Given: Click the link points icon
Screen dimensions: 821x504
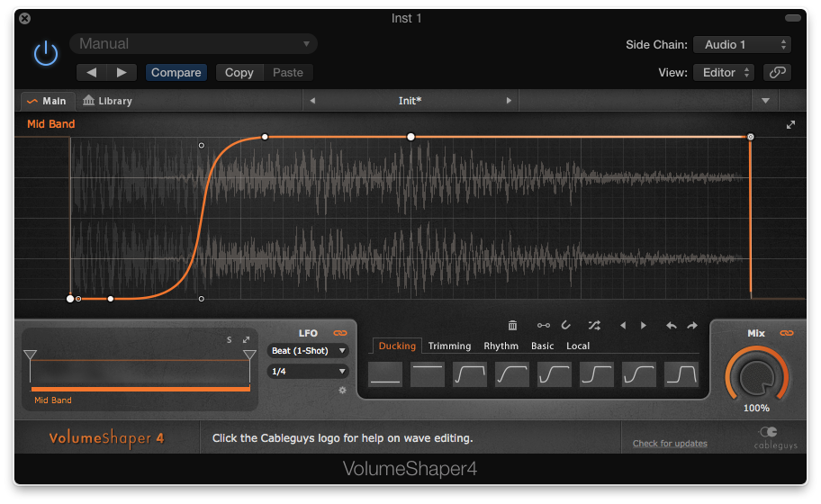Looking at the screenshot, I should pos(544,326).
